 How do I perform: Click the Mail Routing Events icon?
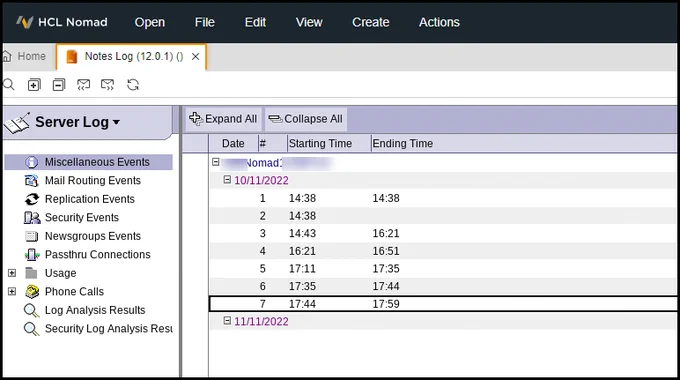[x=31, y=180]
